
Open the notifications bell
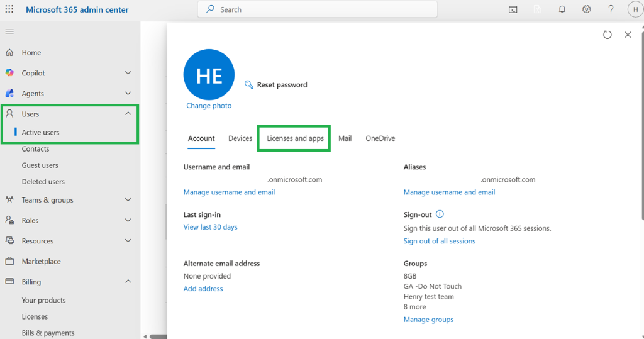click(562, 9)
